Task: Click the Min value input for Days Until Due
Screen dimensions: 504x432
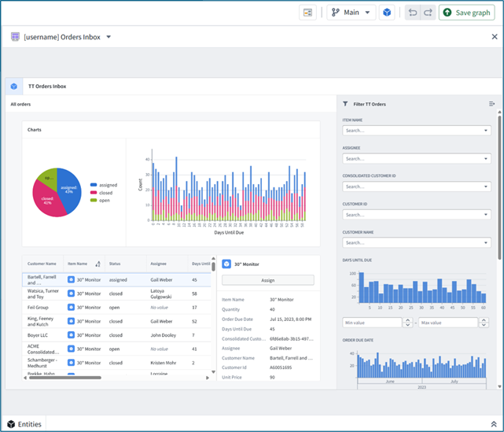Action: (372, 323)
